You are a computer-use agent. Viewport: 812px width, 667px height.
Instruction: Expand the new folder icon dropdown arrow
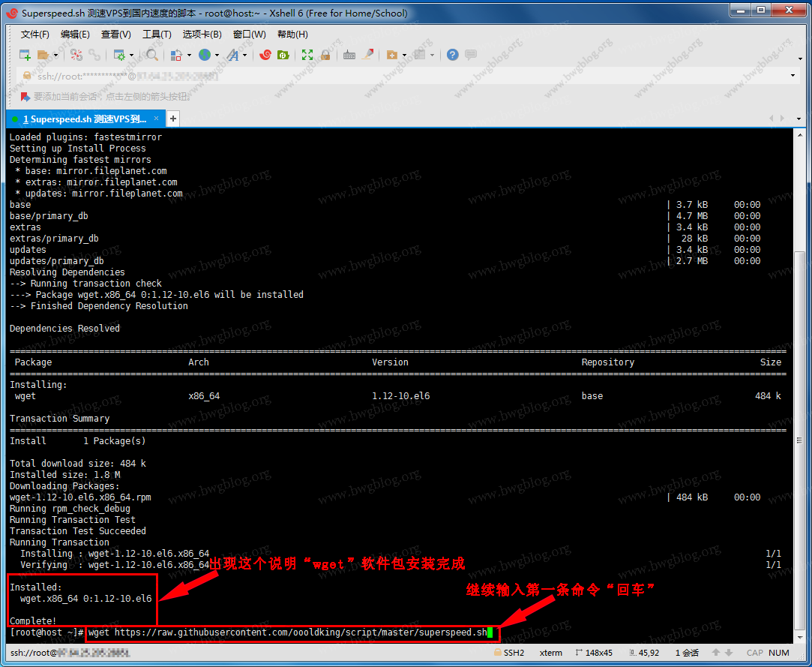[404, 56]
